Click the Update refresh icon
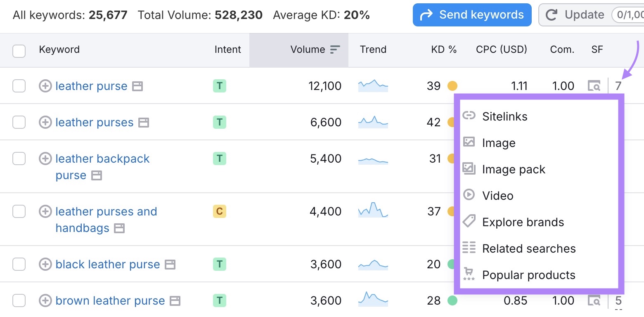 click(x=552, y=14)
